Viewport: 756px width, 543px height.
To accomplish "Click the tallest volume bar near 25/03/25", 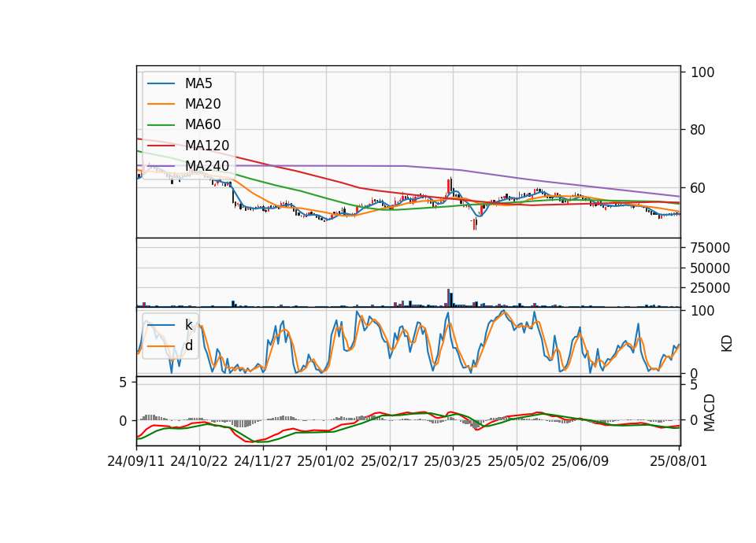I will point(448,297).
